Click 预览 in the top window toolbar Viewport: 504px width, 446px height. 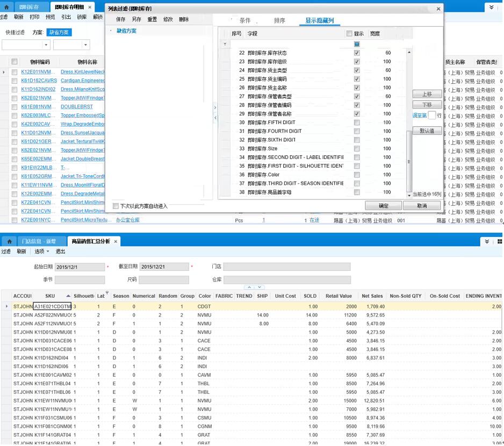tap(51, 17)
